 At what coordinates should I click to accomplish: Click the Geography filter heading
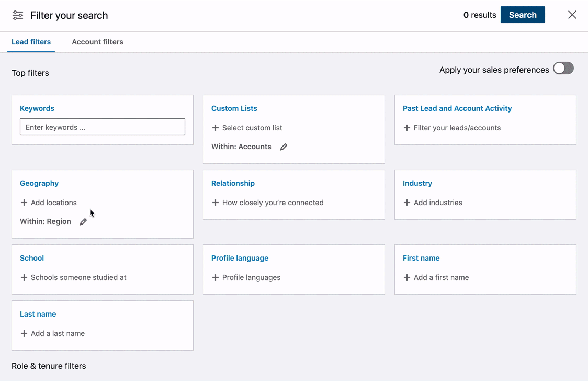(x=39, y=183)
